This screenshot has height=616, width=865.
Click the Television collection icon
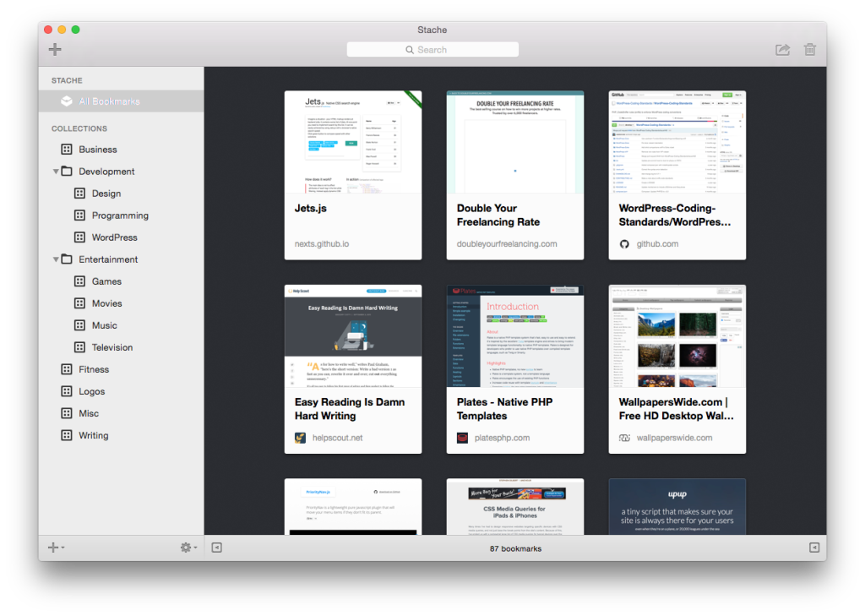point(80,347)
